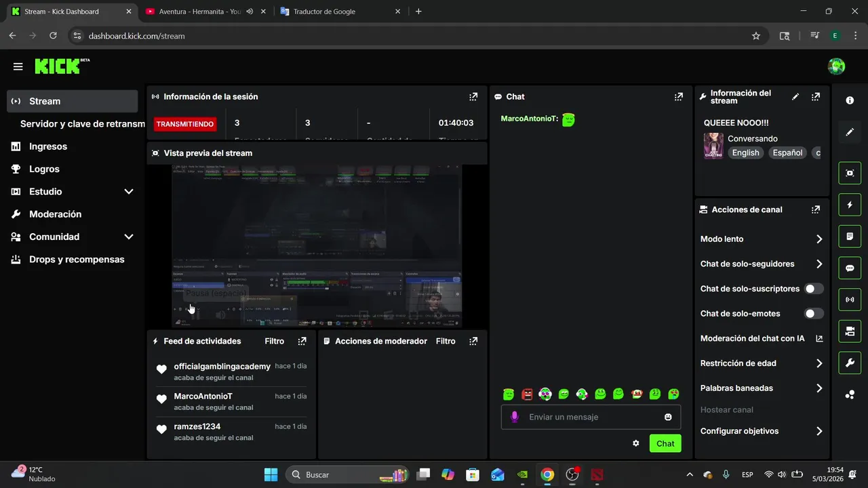
Task: Select Stream in the left sidebar
Action: pyautogui.click(x=73, y=101)
